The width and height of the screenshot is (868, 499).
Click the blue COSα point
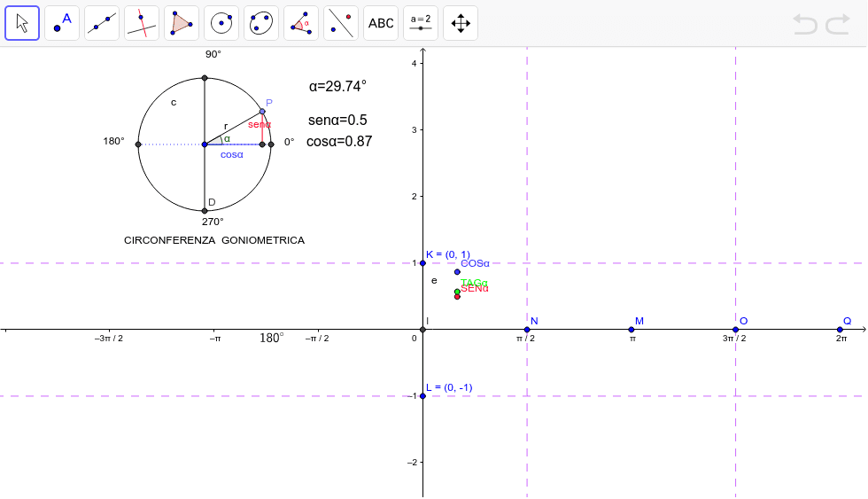point(457,271)
